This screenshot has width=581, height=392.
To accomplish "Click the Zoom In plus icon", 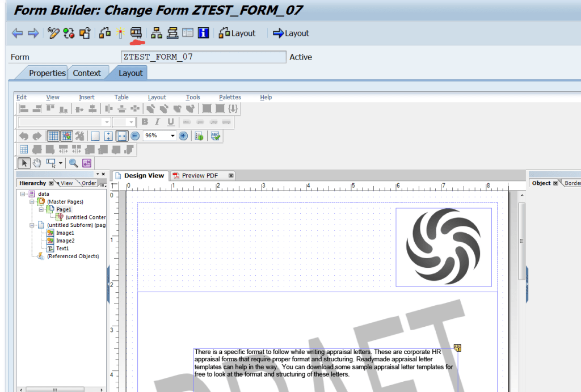I will tap(183, 136).
